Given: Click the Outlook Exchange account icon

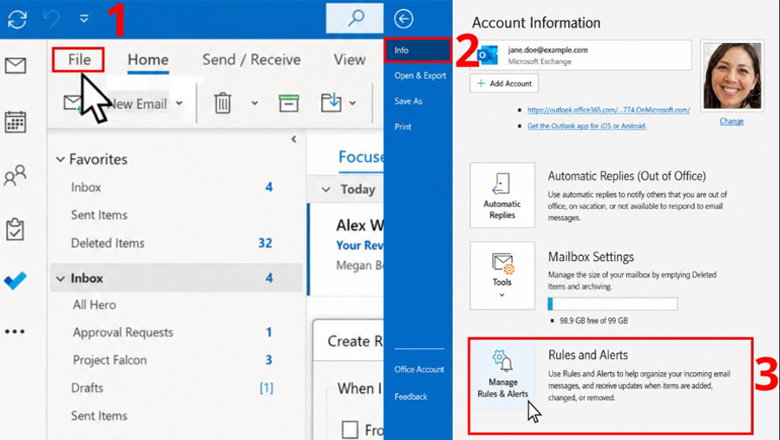Looking at the screenshot, I should click(x=488, y=55).
